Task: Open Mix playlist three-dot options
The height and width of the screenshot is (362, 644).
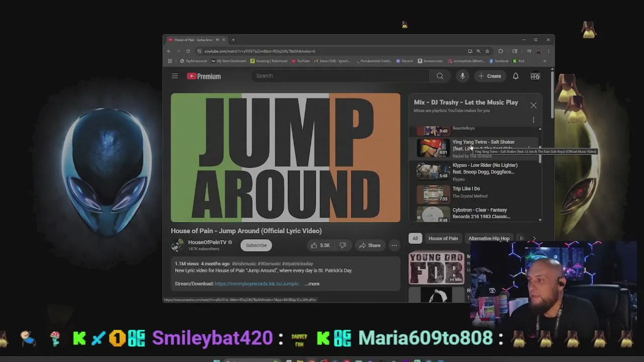Action: pyautogui.click(x=533, y=120)
